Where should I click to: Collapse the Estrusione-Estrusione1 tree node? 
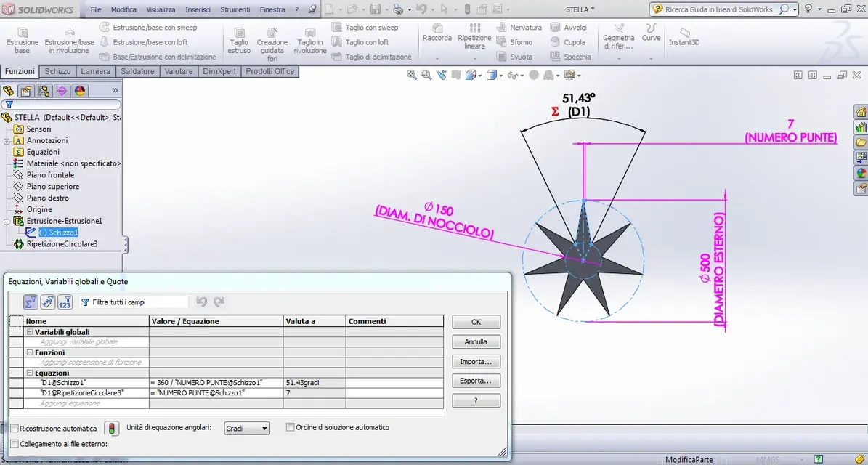[x=7, y=221]
